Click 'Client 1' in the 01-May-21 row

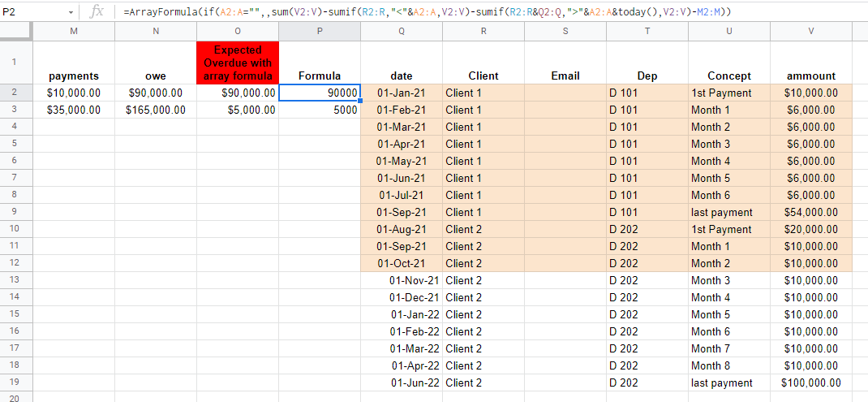(483, 161)
